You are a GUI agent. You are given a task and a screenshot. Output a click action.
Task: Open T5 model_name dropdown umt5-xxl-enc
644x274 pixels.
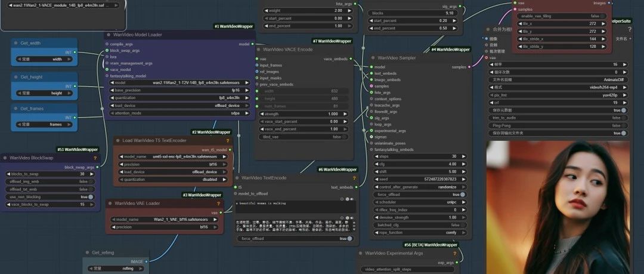(x=172, y=157)
